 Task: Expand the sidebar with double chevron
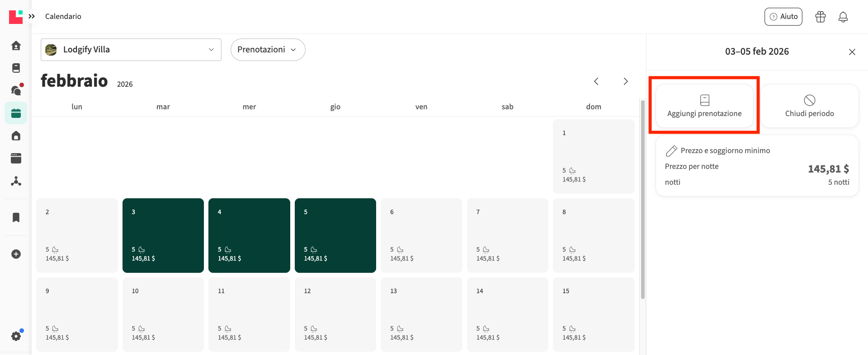coord(32,16)
